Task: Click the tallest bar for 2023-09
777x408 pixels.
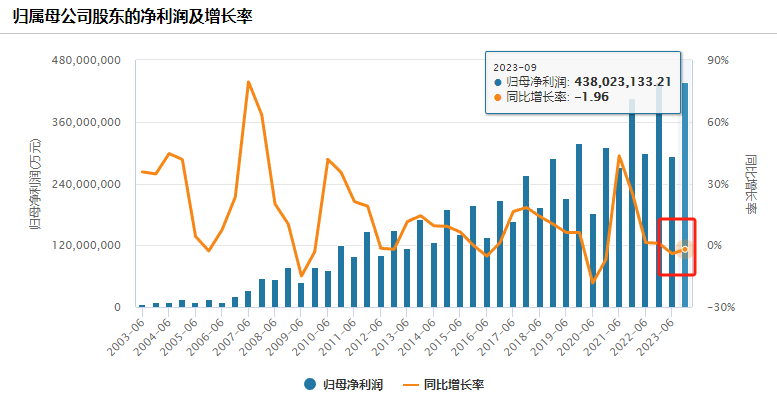Action: [685, 195]
